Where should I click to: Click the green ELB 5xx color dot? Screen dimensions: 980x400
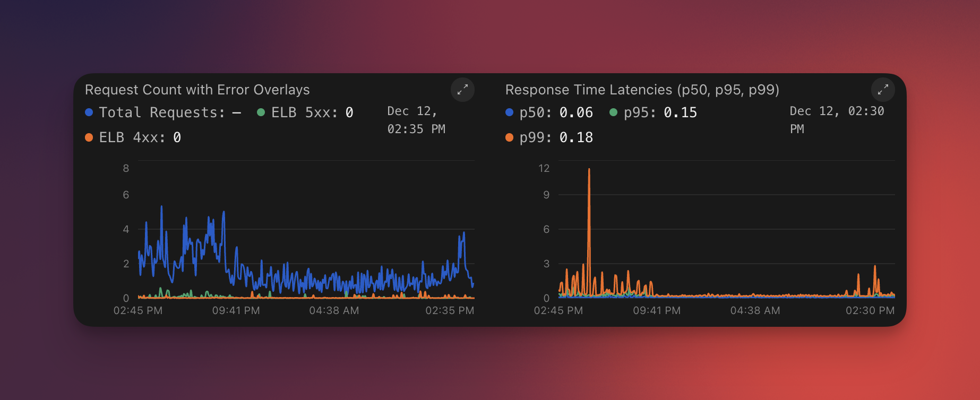(261, 112)
